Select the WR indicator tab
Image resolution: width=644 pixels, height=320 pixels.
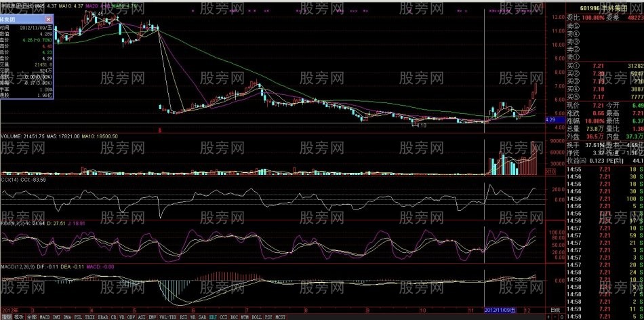(x=193, y=317)
